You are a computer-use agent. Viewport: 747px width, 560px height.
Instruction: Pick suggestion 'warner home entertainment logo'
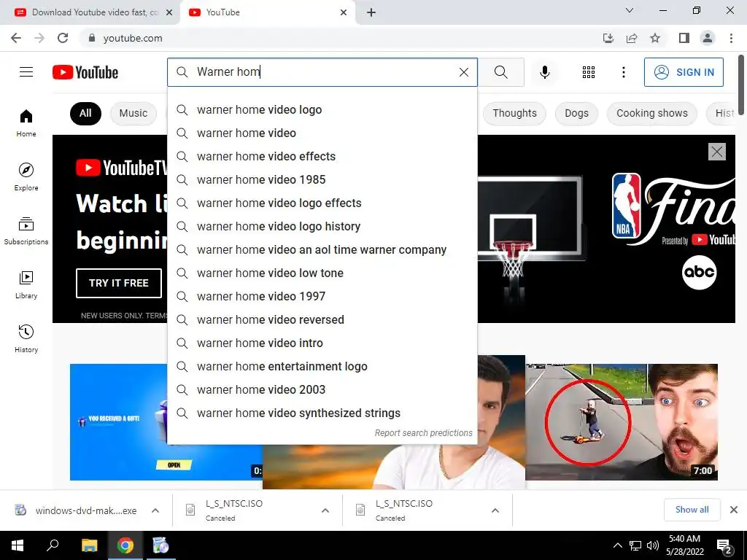[322, 366]
